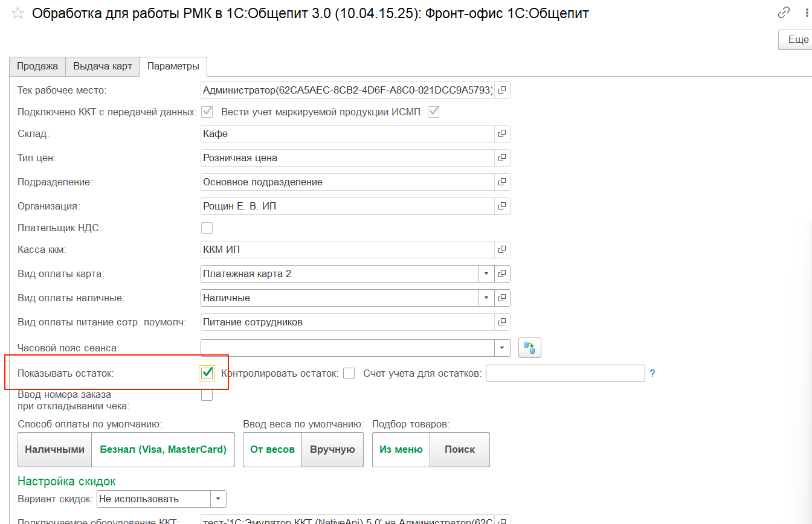Expand Вид оплаты наличные dropdown
This screenshot has height=524, width=812.
[x=486, y=298]
